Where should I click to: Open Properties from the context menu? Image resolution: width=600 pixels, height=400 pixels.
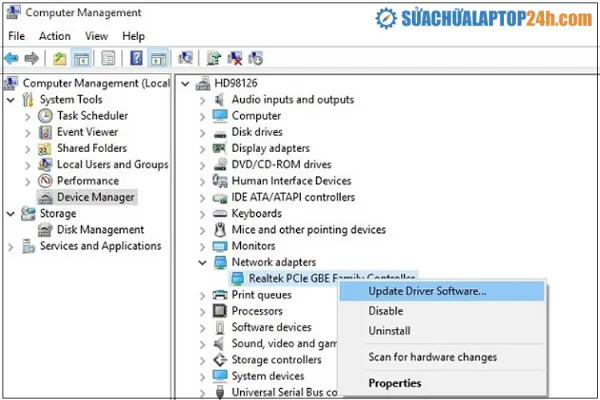(395, 383)
